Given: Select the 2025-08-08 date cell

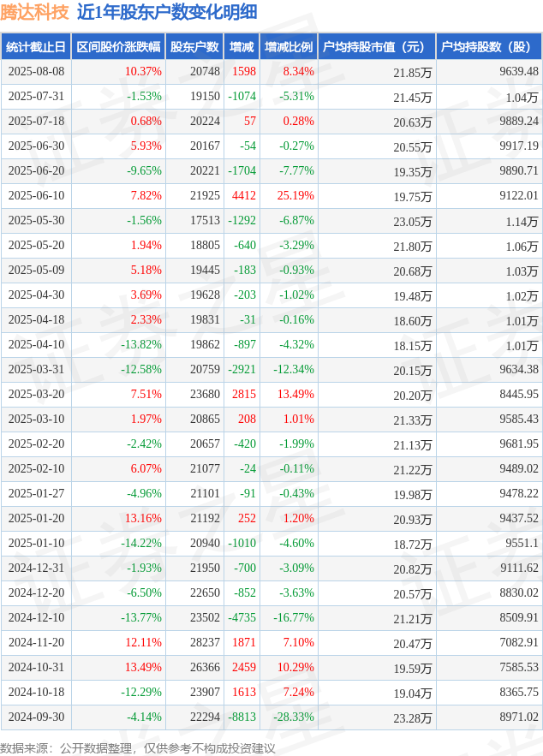Looking at the screenshot, I should (36, 71).
